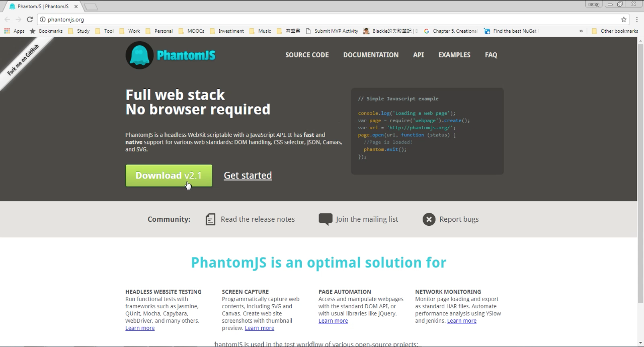Go to SOURCE CODE in site navigation
Screen dimensions: 644x347
pos(307,55)
